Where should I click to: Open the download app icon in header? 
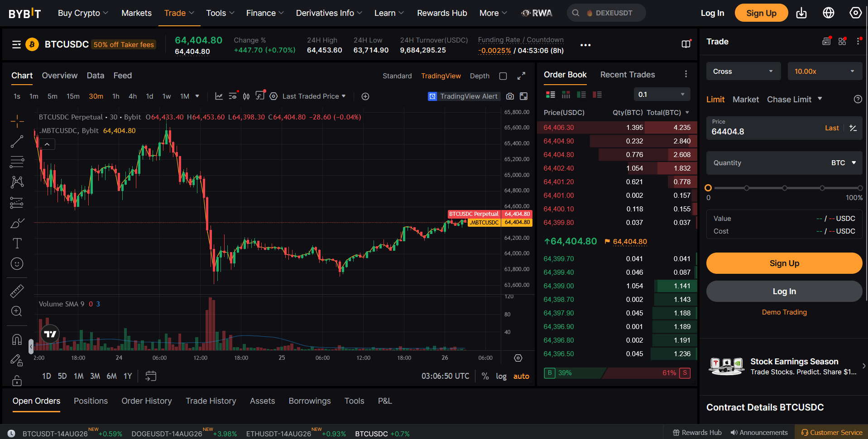[x=801, y=13]
